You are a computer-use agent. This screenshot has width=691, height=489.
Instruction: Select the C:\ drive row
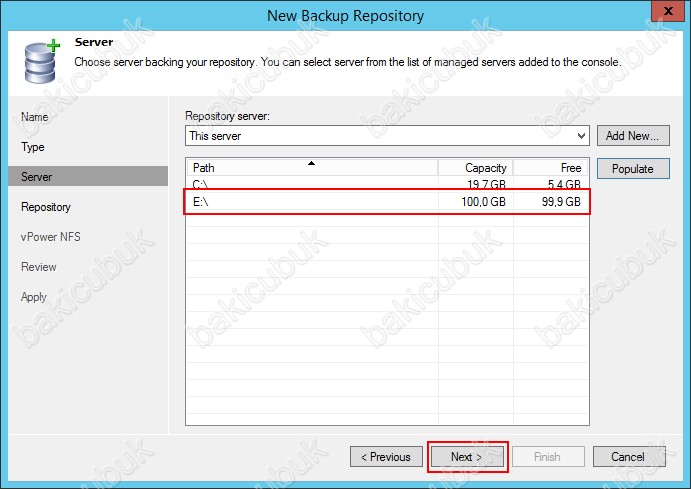coord(386,185)
